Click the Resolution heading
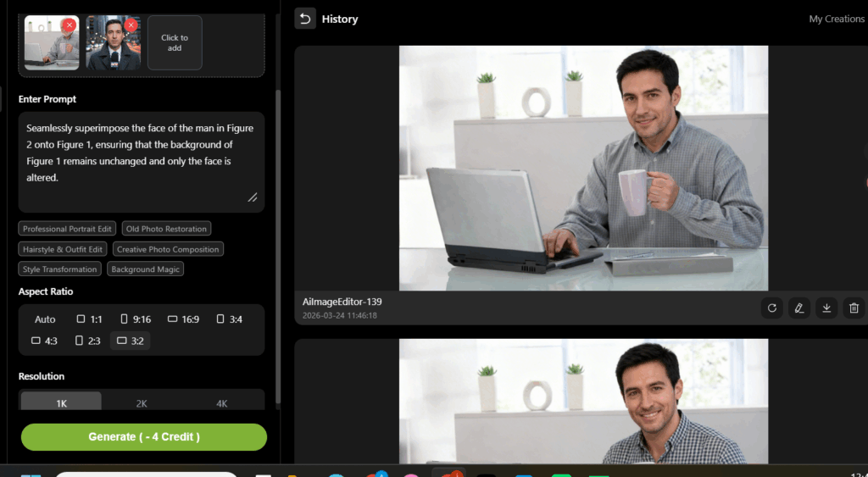The image size is (868, 477). [x=41, y=376]
